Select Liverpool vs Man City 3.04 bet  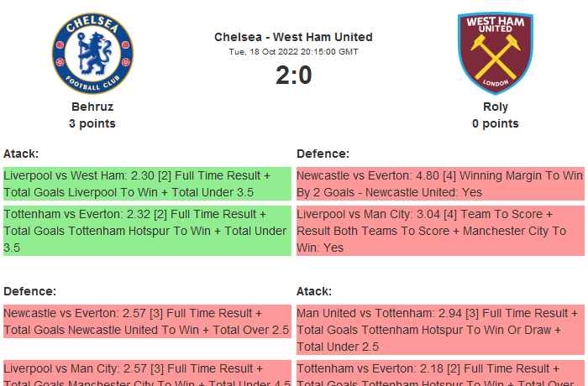[439, 231]
